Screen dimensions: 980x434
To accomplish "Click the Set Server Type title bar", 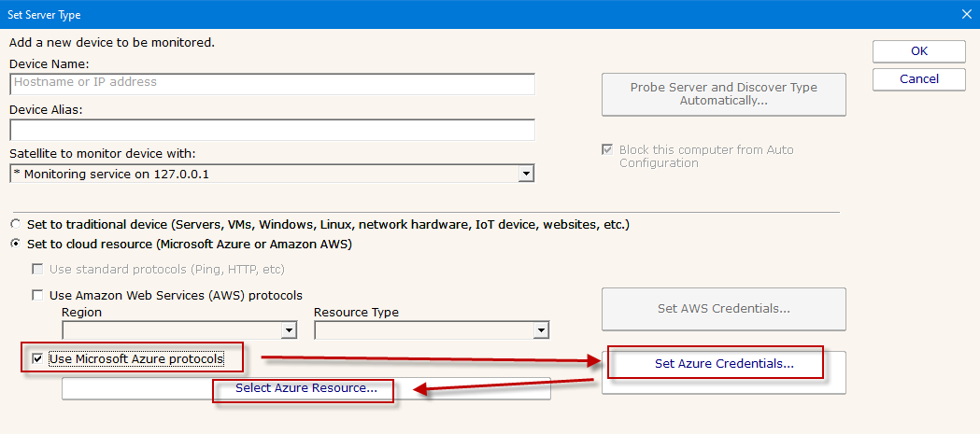I will coord(467,14).
